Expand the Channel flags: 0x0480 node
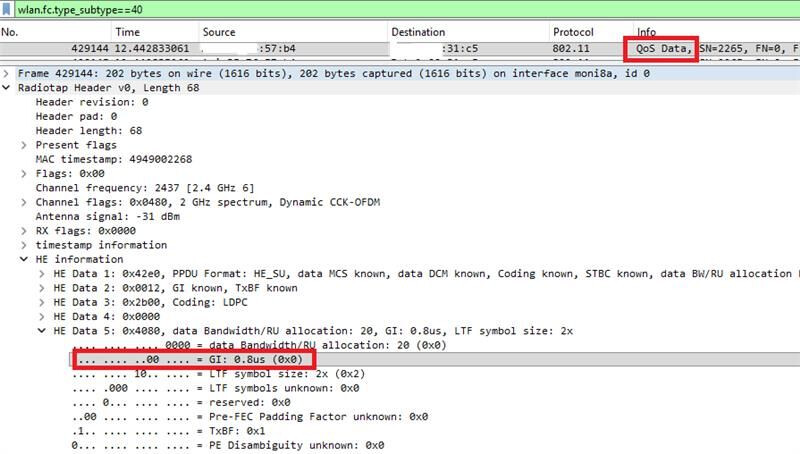This screenshot has height=454, width=800. pos(25,202)
